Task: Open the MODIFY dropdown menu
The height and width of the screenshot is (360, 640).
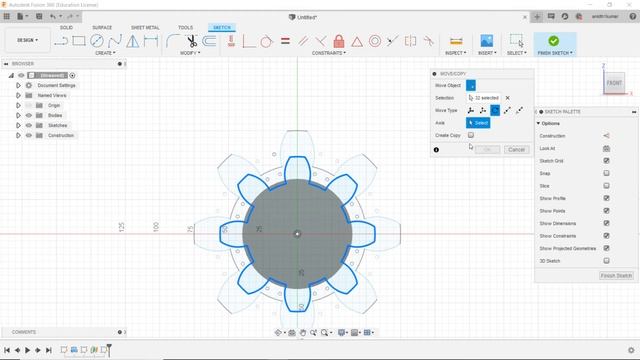Action: (x=190, y=53)
